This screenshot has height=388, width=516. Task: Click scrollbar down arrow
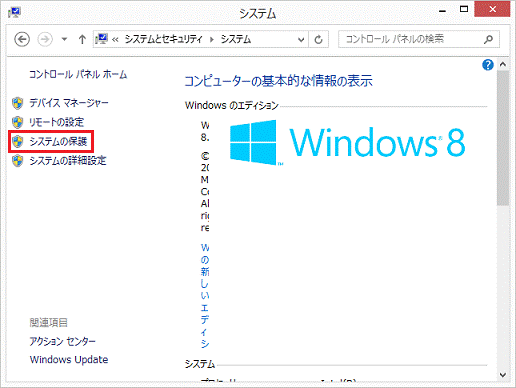click(x=503, y=375)
